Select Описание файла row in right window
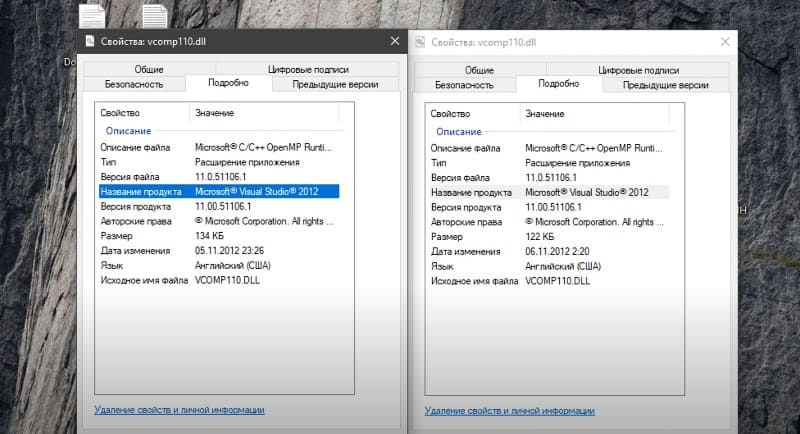800x434 pixels. 549,148
